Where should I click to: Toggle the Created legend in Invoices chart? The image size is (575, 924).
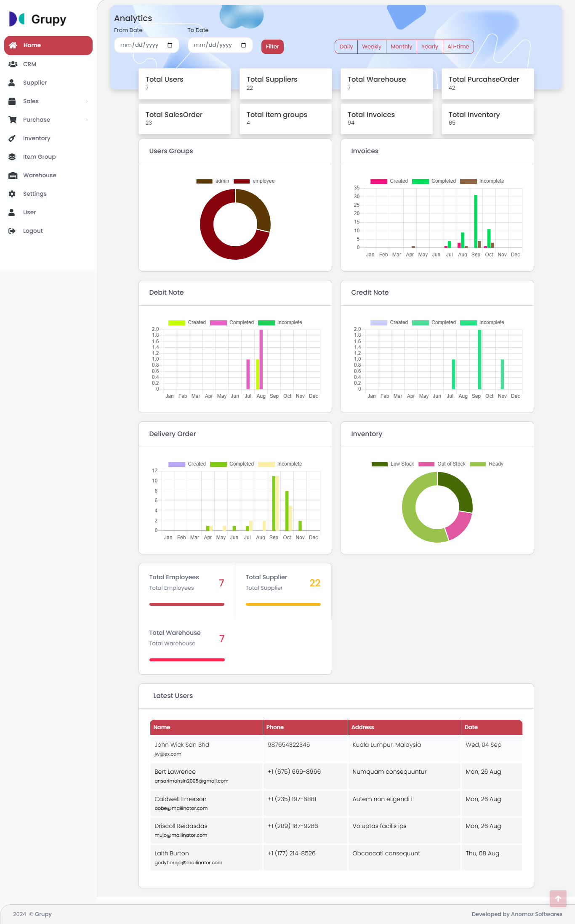[x=389, y=181]
